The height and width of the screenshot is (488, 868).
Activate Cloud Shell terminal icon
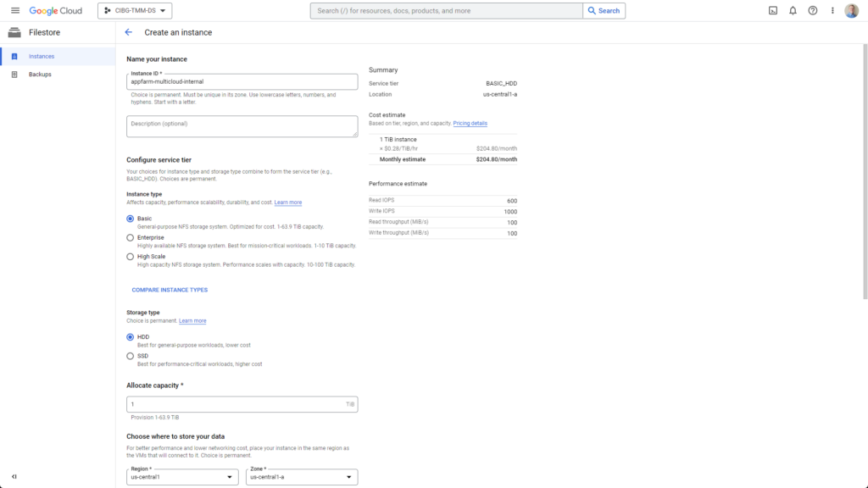[x=773, y=11]
